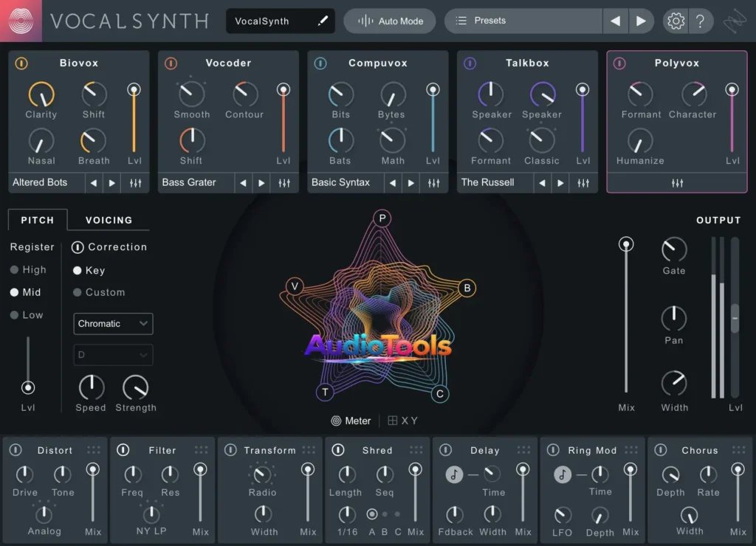Select the High register radio button
Image resolution: width=756 pixels, height=546 pixels.
click(x=15, y=269)
